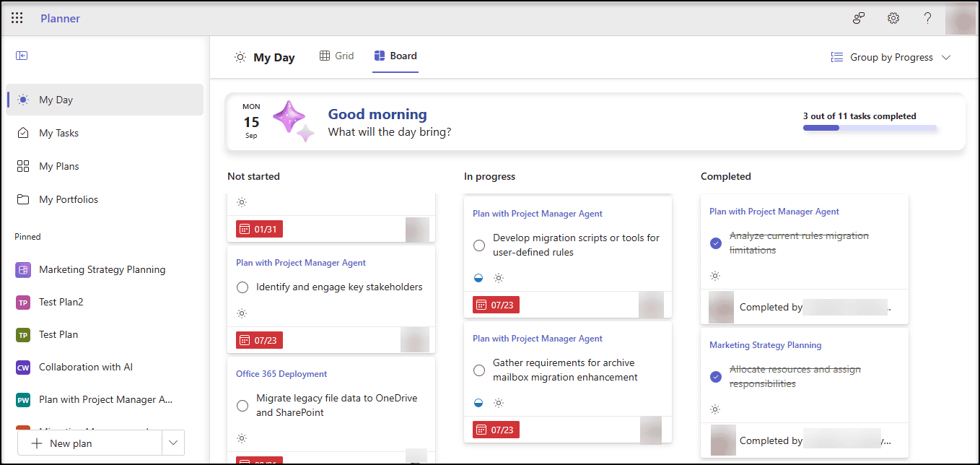The image size is (980, 465).
Task: Click sun icon on Identify and engage key stakeholders card
Action: pos(242,313)
